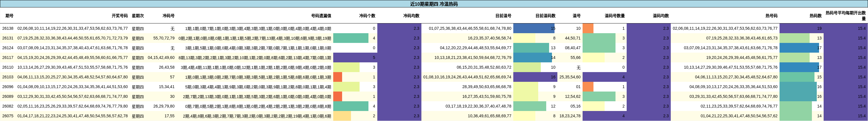Click warm numbers cell '25,35,54,60'
This screenshot has height=121, width=868.
pos(570,77)
